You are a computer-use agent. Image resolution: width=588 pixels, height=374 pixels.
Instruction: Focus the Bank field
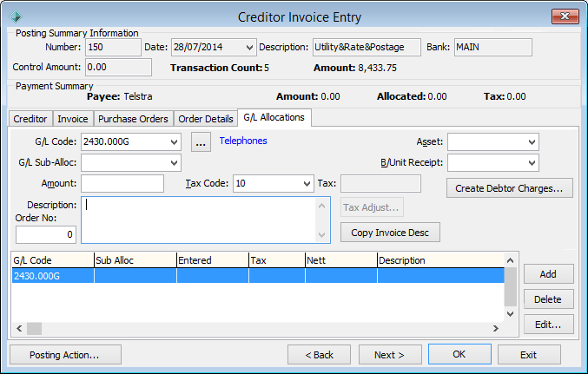493,47
